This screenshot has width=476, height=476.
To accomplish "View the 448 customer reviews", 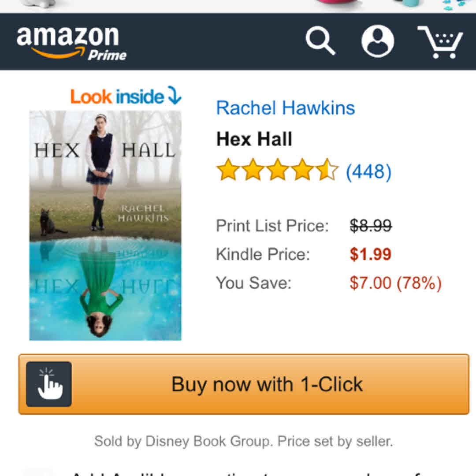I will 369,171.
